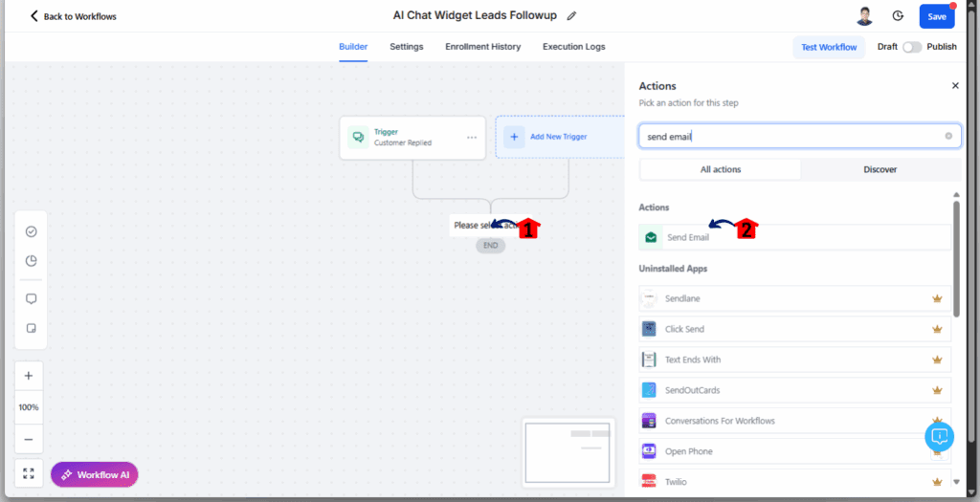
Task: Click Test Workflow button
Action: [x=829, y=48]
